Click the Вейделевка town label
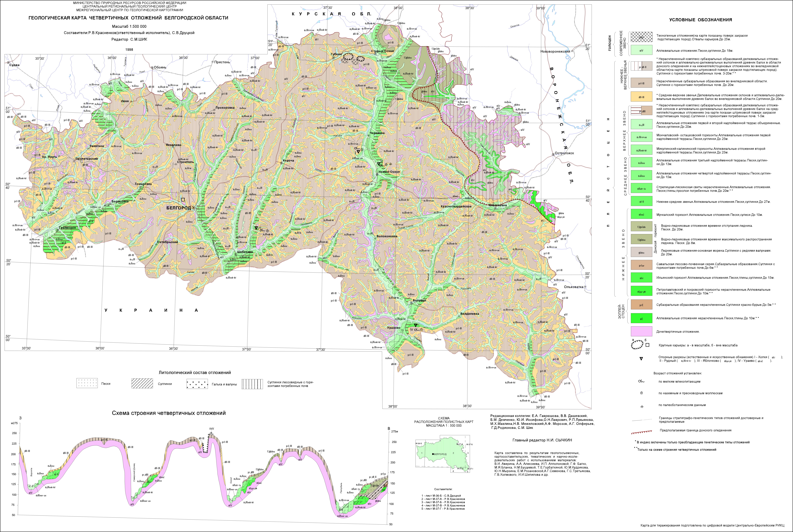Image resolution: width=793 pixels, height=532 pixels. pyautogui.click(x=470, y=314)
